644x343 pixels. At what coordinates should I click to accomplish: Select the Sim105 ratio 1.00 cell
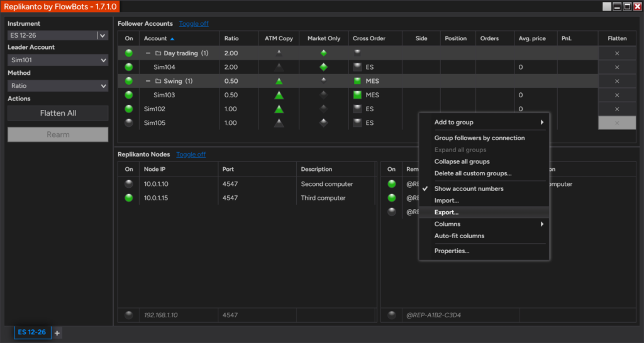click(x=239, y=123)
